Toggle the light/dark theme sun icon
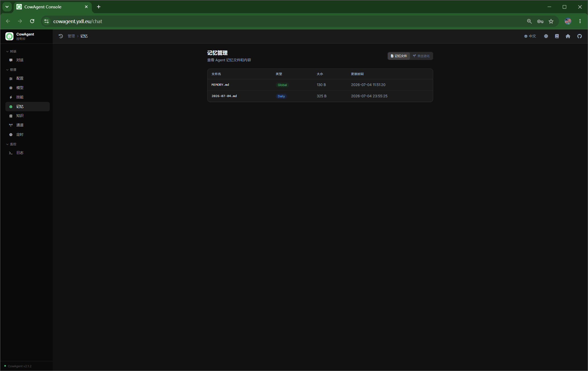The image size is (588, 371). tap(546, 36)
